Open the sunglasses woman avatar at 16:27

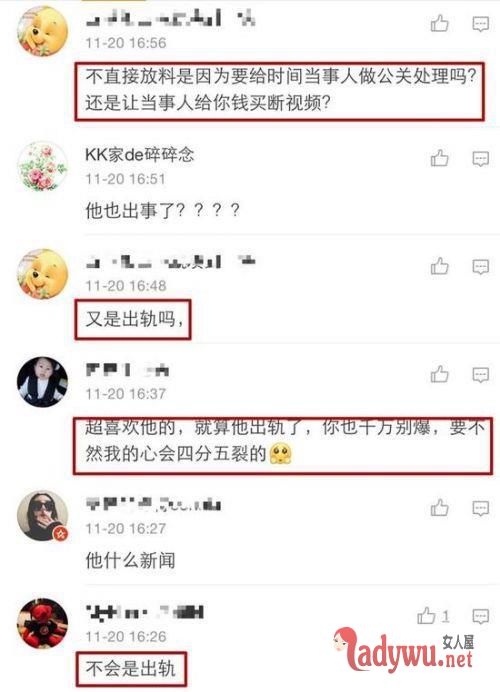click(42, 515)
